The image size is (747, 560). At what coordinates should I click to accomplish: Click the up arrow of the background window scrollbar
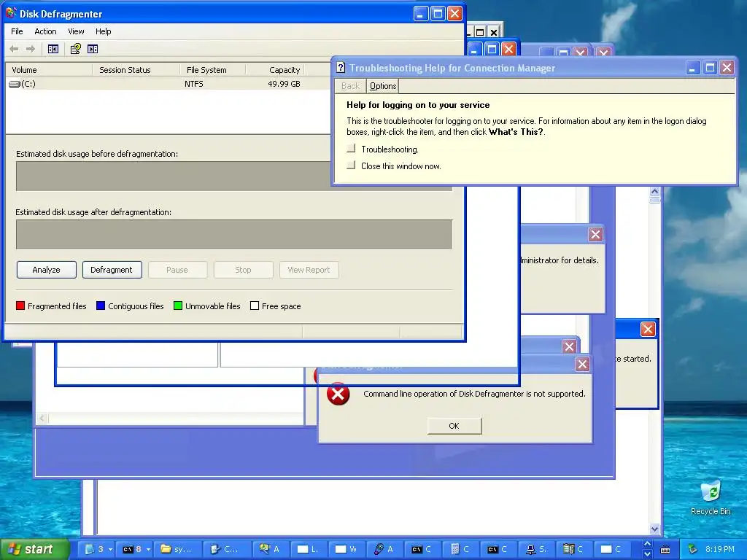[654, 192]
